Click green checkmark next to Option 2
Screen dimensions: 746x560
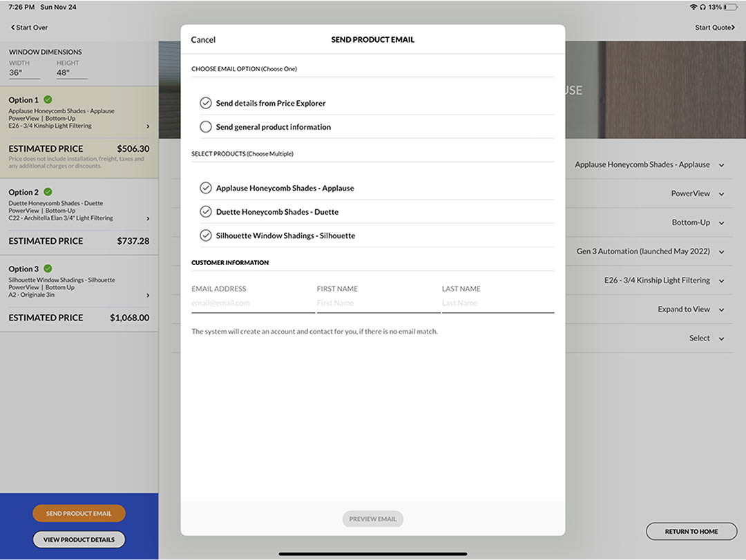click(48, 192)
